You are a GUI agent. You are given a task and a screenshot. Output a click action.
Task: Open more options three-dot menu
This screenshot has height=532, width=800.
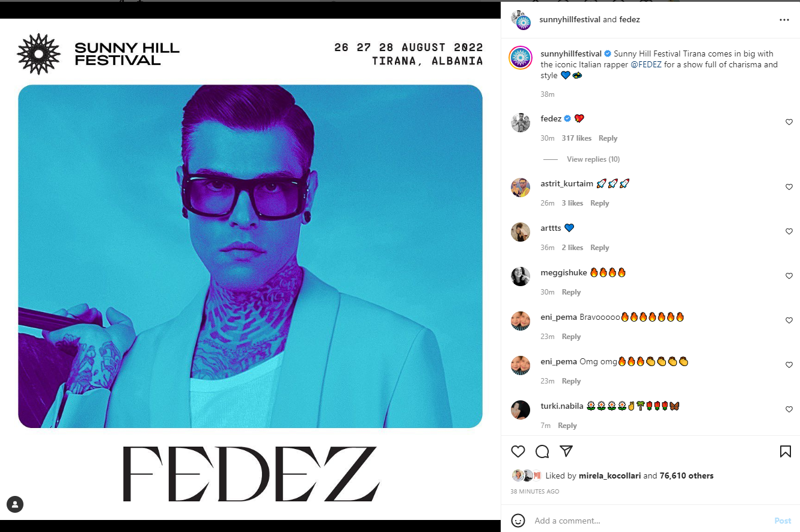784,20
